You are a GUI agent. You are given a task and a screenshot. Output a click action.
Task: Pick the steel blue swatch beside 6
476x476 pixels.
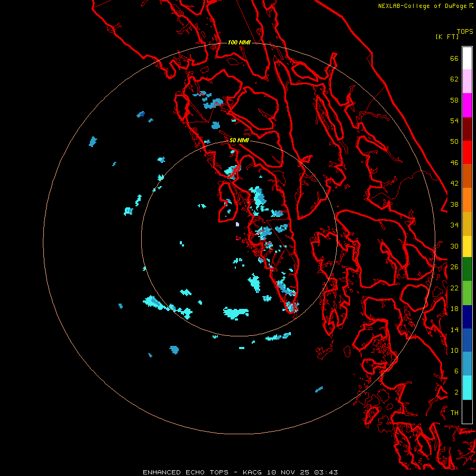click(x=467, y=364)
